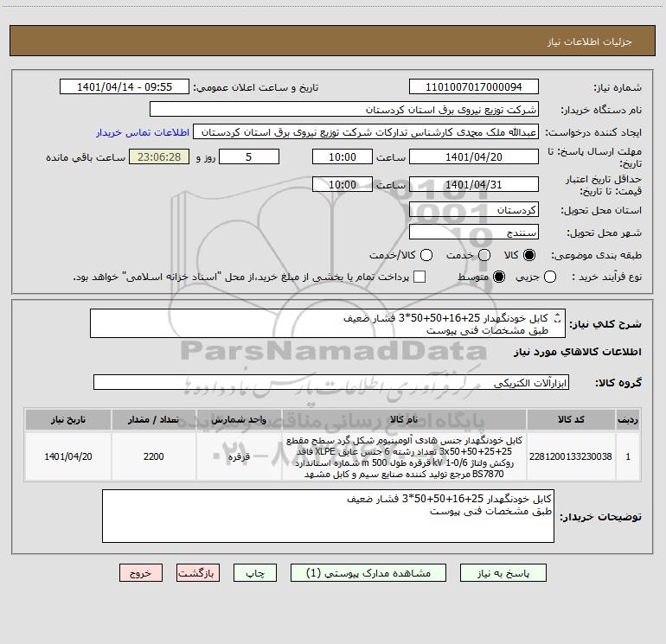Click the table date cell 1401/04/20

68,456
